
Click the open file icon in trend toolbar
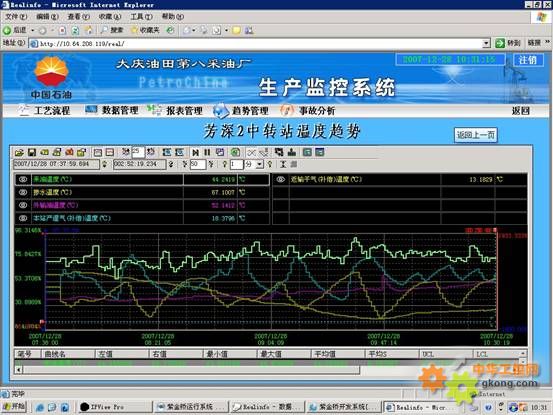click(19, 152)
